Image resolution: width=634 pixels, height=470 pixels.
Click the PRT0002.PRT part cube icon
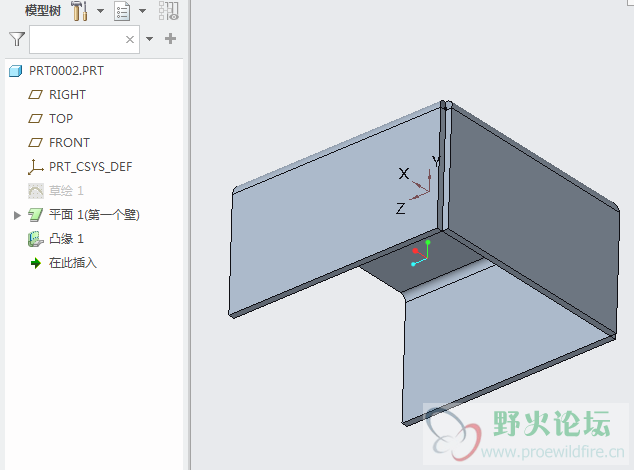16,71
